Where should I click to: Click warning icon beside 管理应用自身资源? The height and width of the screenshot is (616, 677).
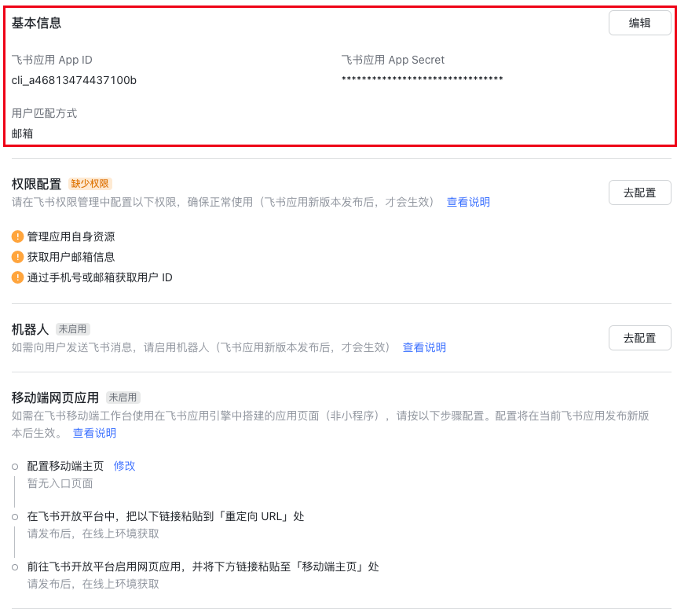click(17, 236)
